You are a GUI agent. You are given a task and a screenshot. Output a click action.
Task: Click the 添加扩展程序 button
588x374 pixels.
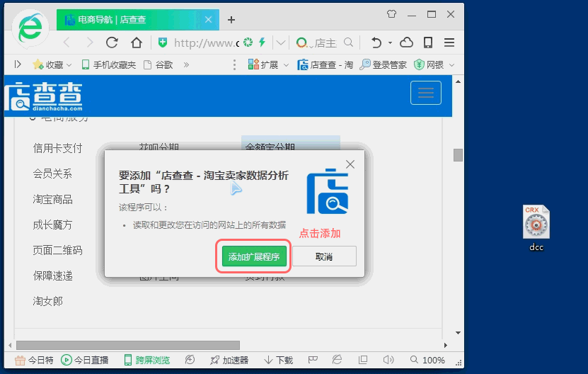[x=254, y=256]
